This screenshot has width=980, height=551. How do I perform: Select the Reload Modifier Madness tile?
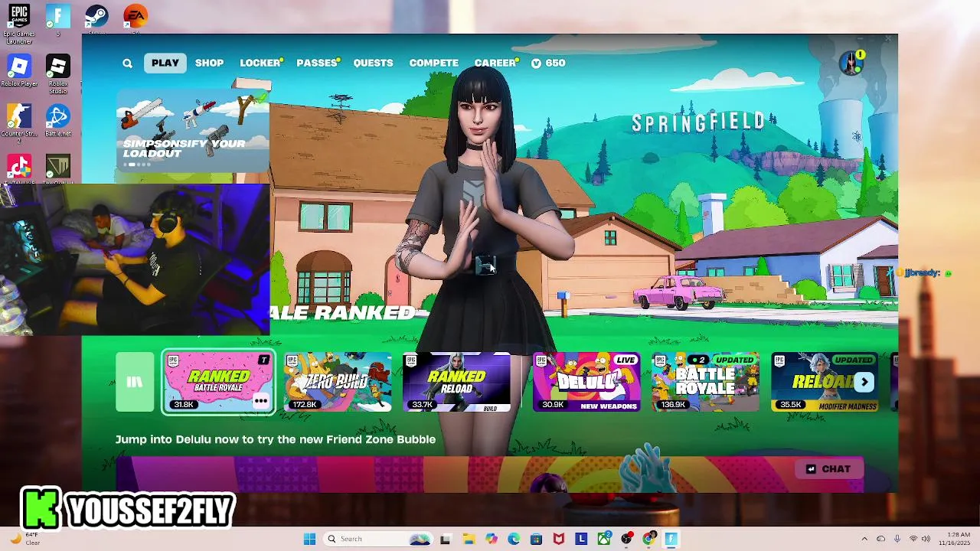pyautogui.click(x=825, y=382)
